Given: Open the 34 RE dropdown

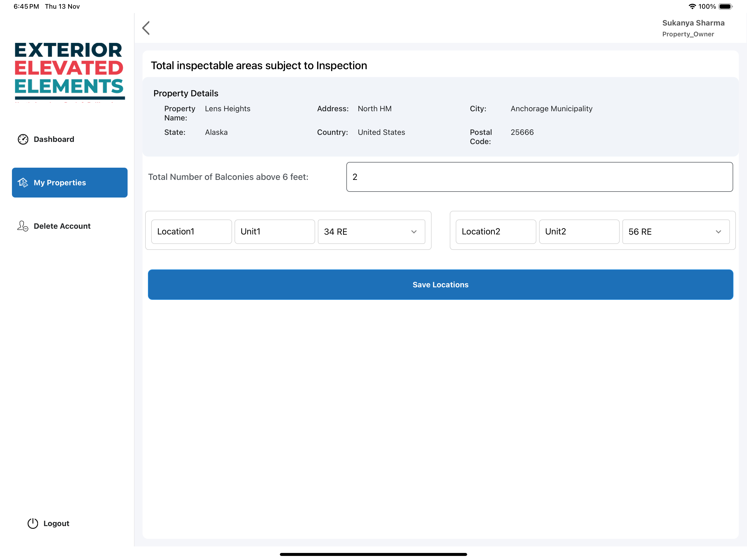Looking at the screenshot, I should coord(372,231).
